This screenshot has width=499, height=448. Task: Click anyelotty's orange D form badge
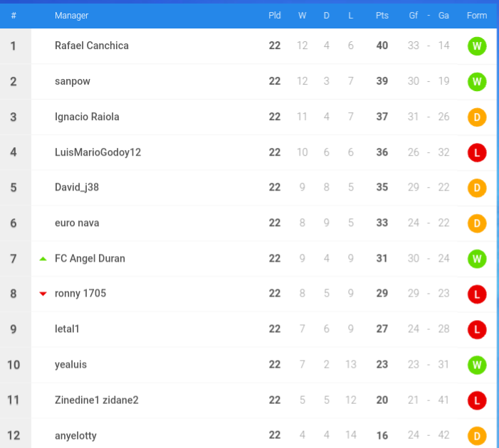[477, 436]
